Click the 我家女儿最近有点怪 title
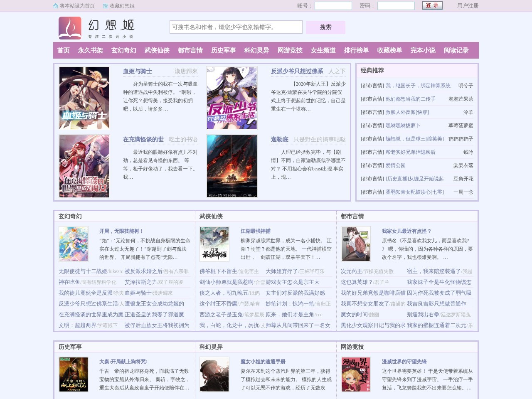The image size is (532, 399). (405, 231)
